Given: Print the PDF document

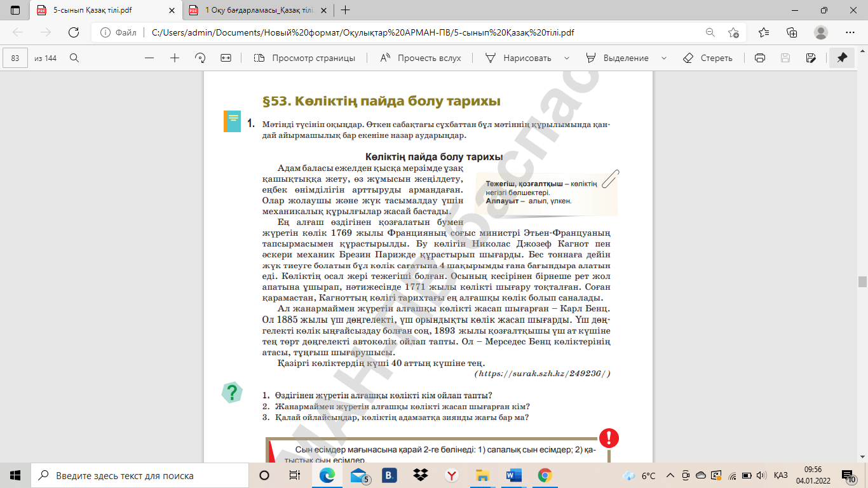Looking at the screenshot, I should click(x=759, y=58).
